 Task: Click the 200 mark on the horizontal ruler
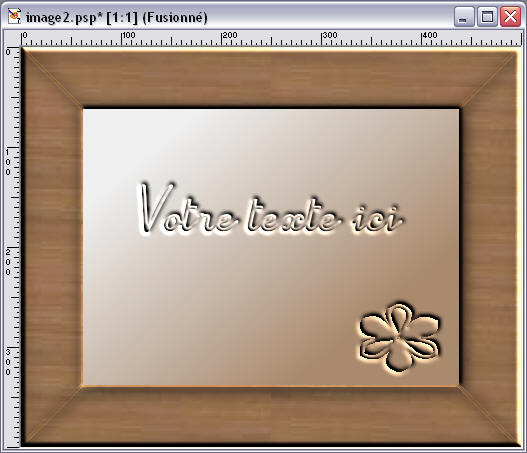[x=230, y=35]
